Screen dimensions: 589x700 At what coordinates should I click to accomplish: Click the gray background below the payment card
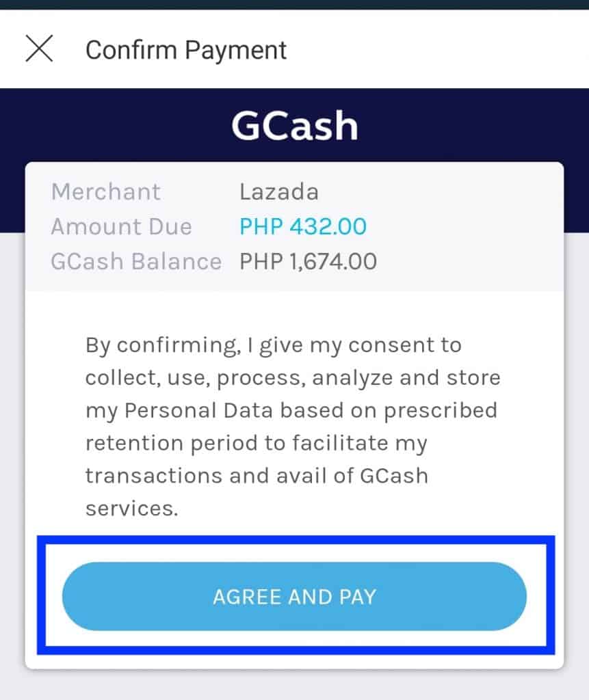coord(294,686)
